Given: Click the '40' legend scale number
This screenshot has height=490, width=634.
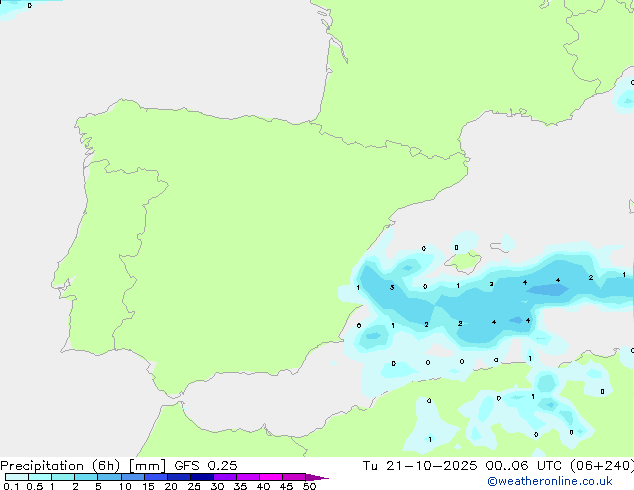Looking at the screenshot, I should pyautogui.click(x=263, y=486).
